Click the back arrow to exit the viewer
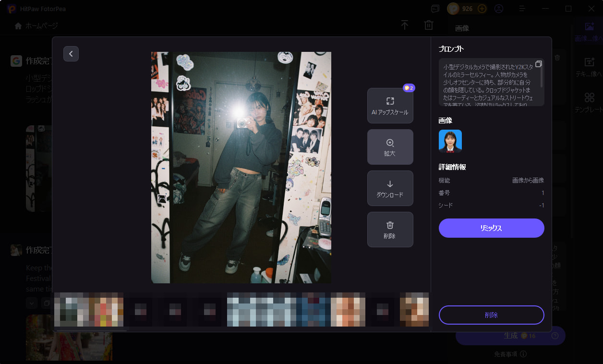This screenshot has width=603, height=364. click(71, 54)
